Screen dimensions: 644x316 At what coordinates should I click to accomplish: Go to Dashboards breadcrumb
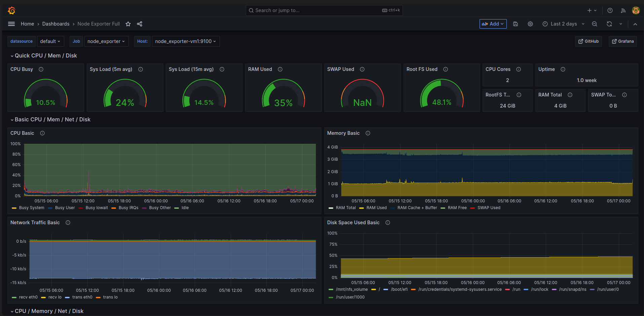point(56,24)
